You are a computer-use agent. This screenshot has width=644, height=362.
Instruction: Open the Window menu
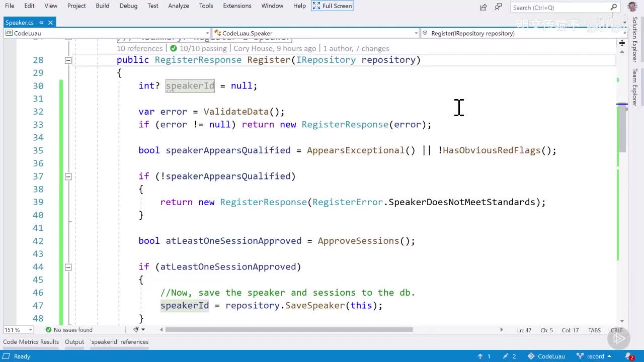click(272, 6)
